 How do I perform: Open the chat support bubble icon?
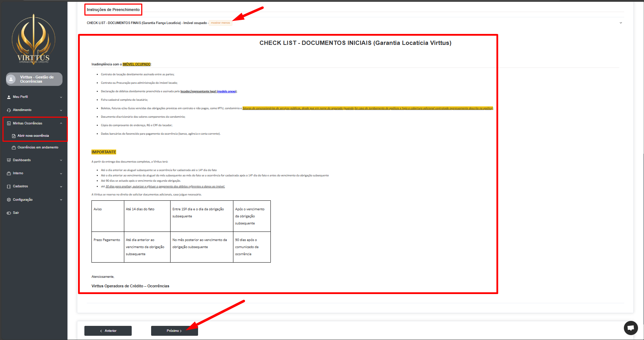[x=631, y=328]
